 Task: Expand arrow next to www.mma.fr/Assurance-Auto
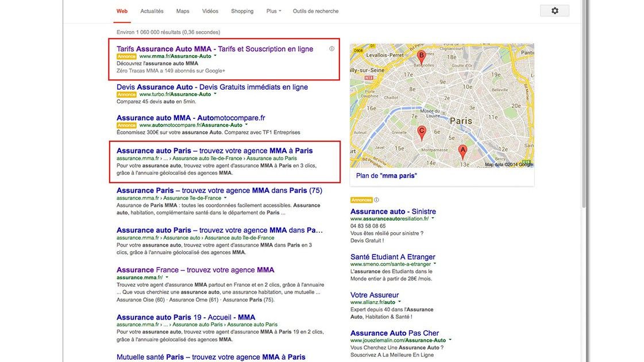click(215, 56)
